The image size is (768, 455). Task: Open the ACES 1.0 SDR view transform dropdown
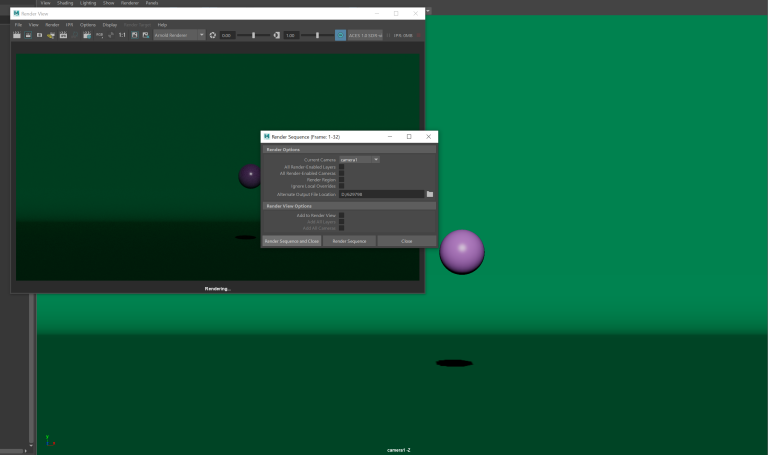pos(365,35)
